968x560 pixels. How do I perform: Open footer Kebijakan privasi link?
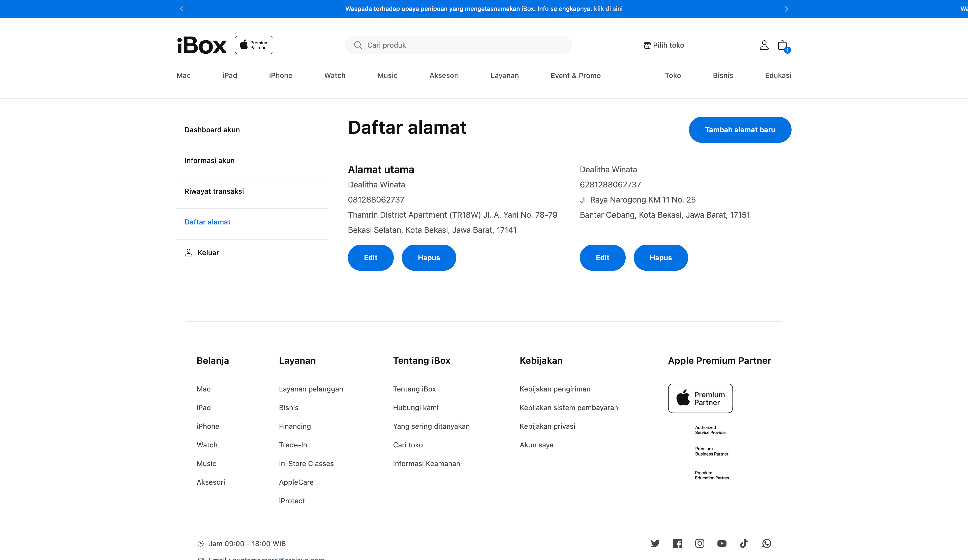click(x=547, y=426)
